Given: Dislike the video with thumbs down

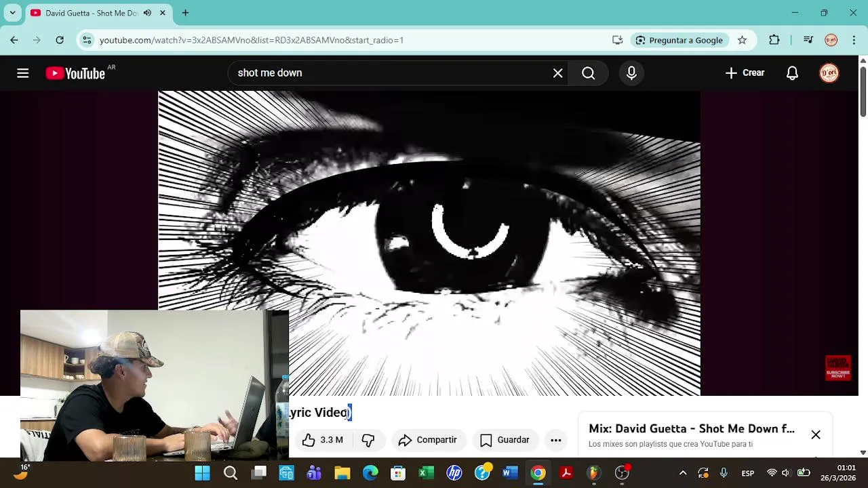Looking at the screenshot, I should coord(368,440).
